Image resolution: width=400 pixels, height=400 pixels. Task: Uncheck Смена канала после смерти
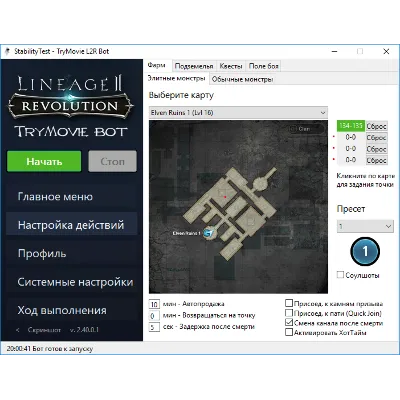click(289, 322)
